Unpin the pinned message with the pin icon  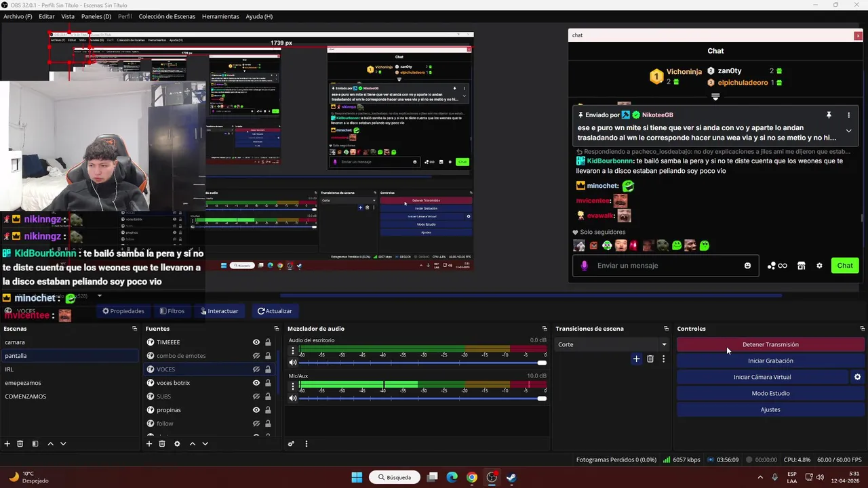[x=829, y=115]
